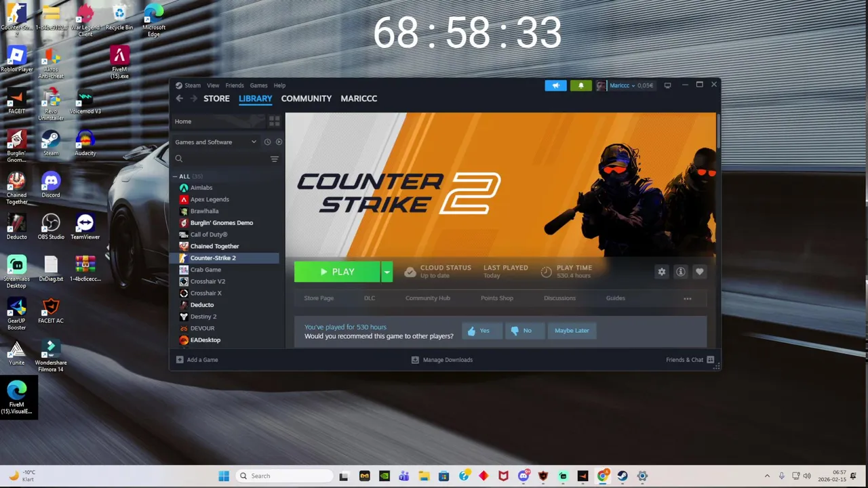
Task: Open Community Hub link
Action: point(428,298)
